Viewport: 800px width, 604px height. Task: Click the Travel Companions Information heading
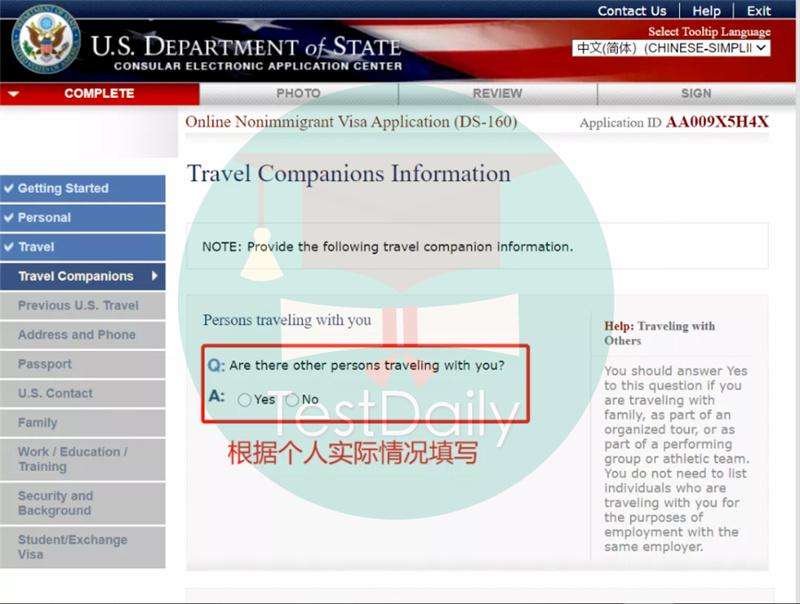[x=349, y=174]
